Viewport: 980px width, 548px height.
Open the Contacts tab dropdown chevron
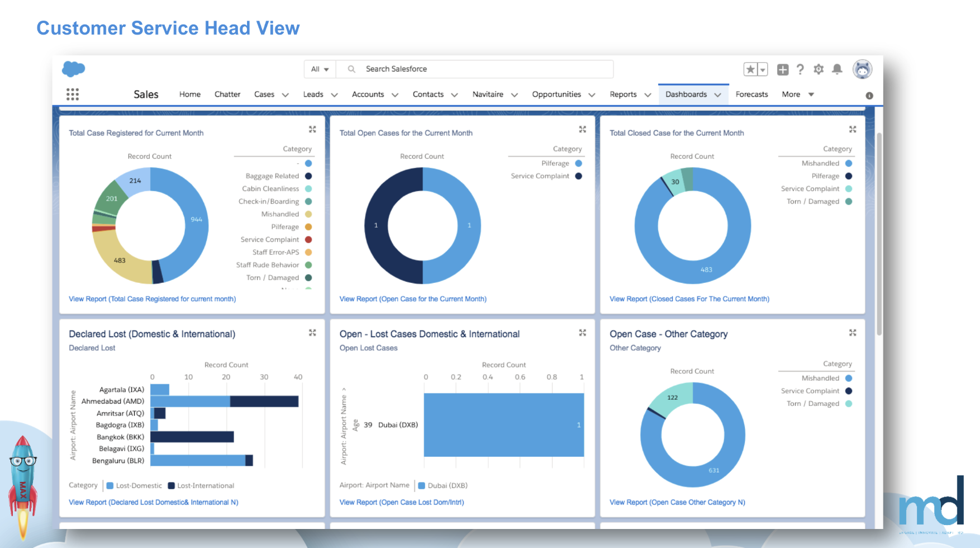click(x=454, y=95)
